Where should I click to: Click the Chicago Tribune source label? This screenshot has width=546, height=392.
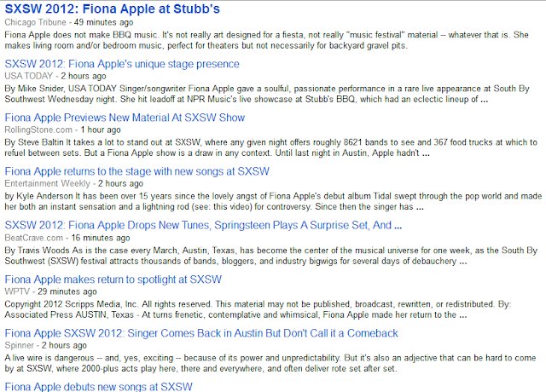35,22
